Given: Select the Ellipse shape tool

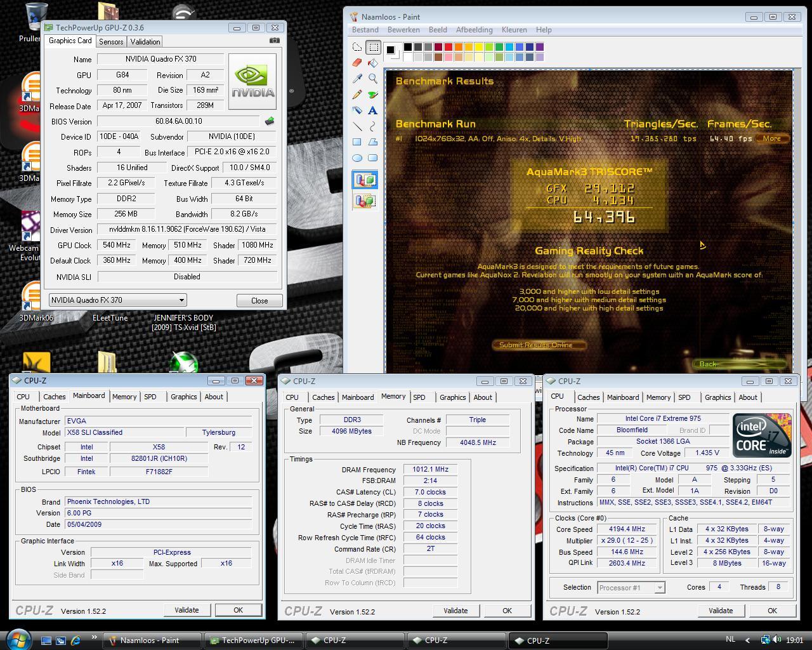Looking at the screenshot, I should 357,158.
